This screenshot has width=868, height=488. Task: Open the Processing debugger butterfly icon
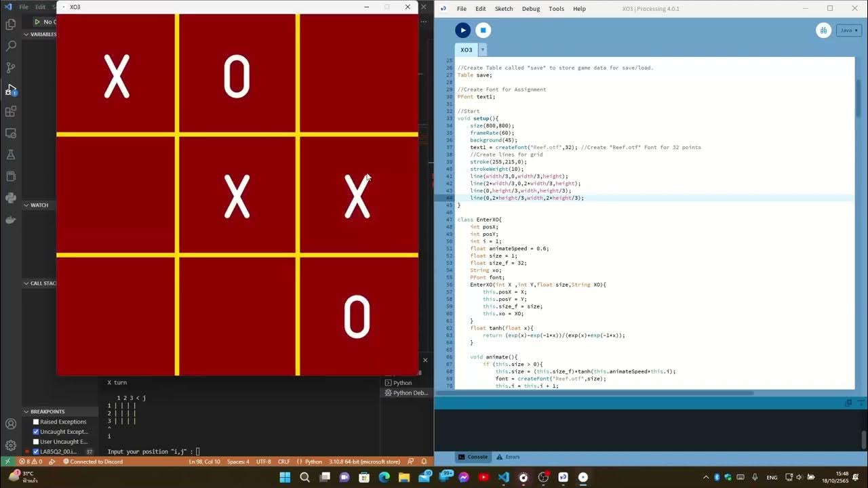(823, 30)
